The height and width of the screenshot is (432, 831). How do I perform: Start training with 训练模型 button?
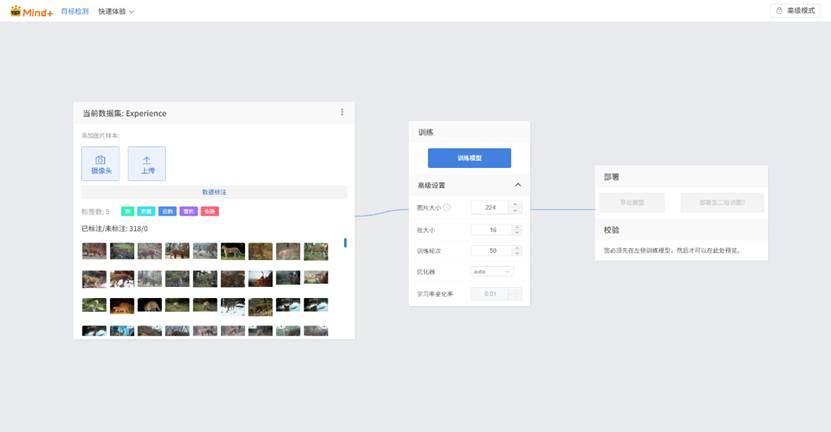(x=469, y=158)
